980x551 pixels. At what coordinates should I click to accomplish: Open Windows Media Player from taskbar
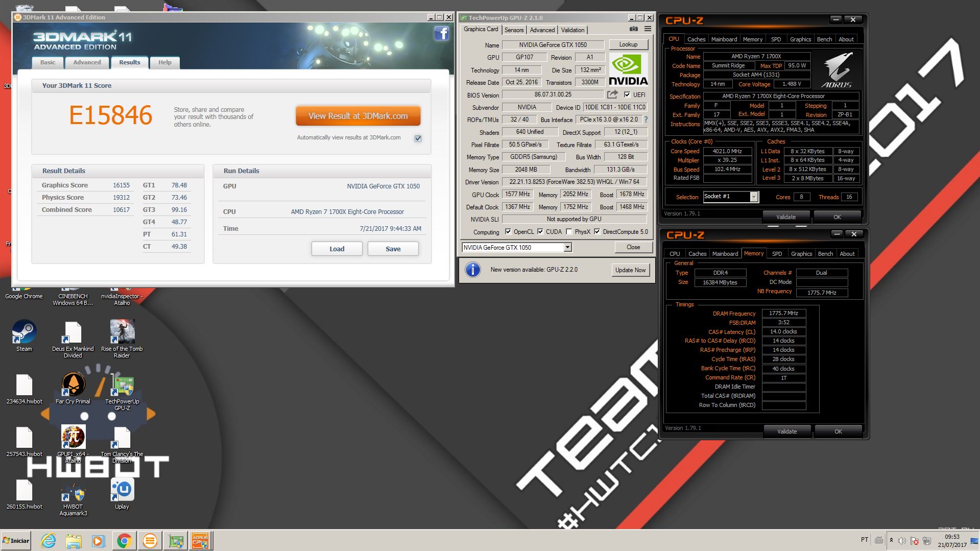99,540
